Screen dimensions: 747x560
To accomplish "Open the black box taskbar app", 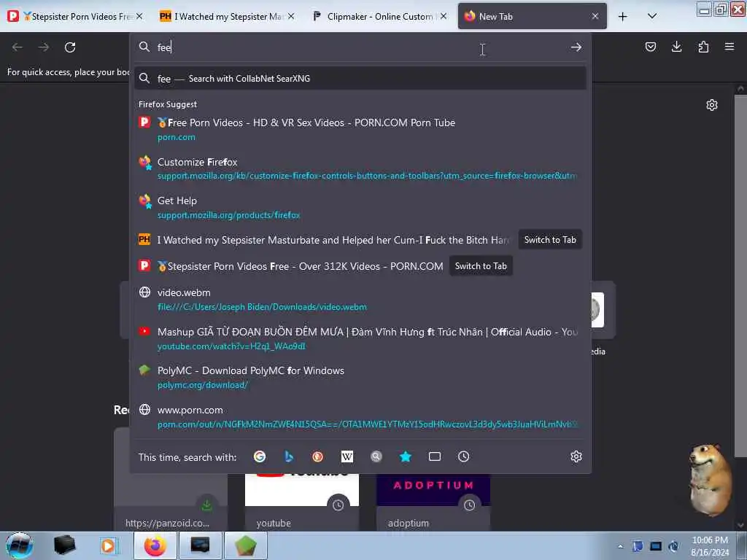I will (65, 545).
